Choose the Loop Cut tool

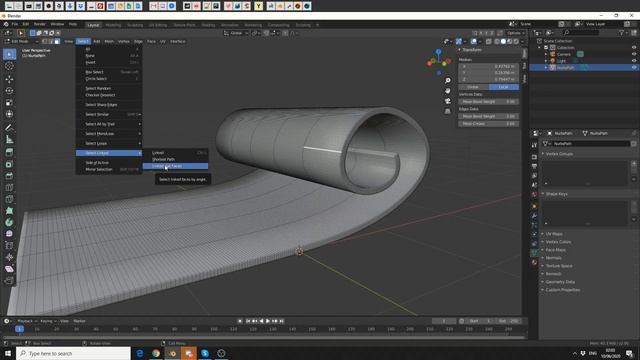point(9,188)
